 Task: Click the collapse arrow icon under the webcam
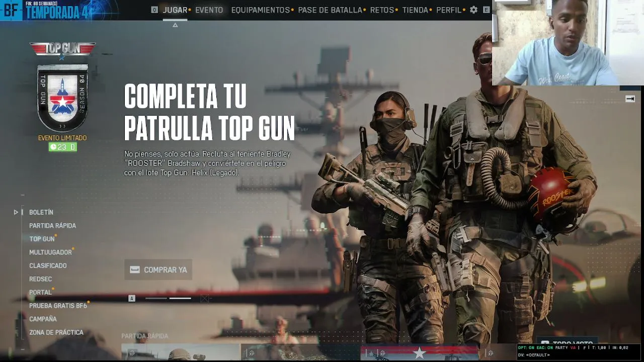(630, 99)
